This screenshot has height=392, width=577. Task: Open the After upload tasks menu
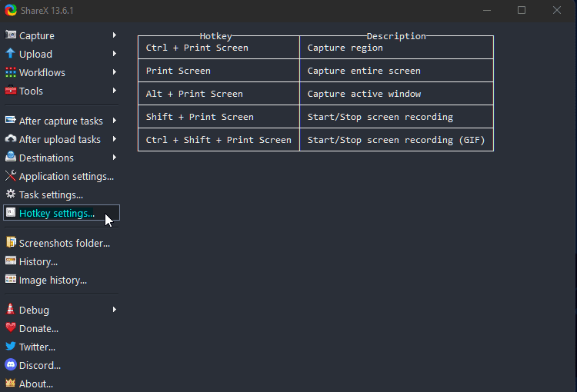pyautogui.click(x=61, y=139)
